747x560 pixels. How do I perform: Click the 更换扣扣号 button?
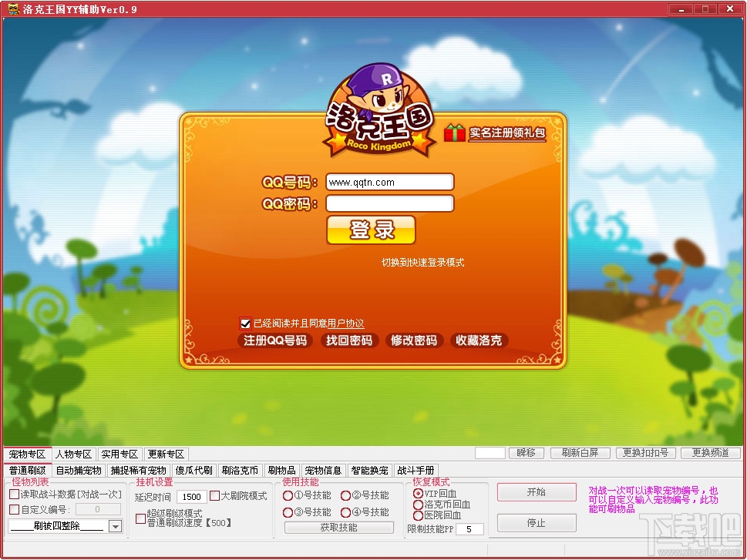[645, 453]
